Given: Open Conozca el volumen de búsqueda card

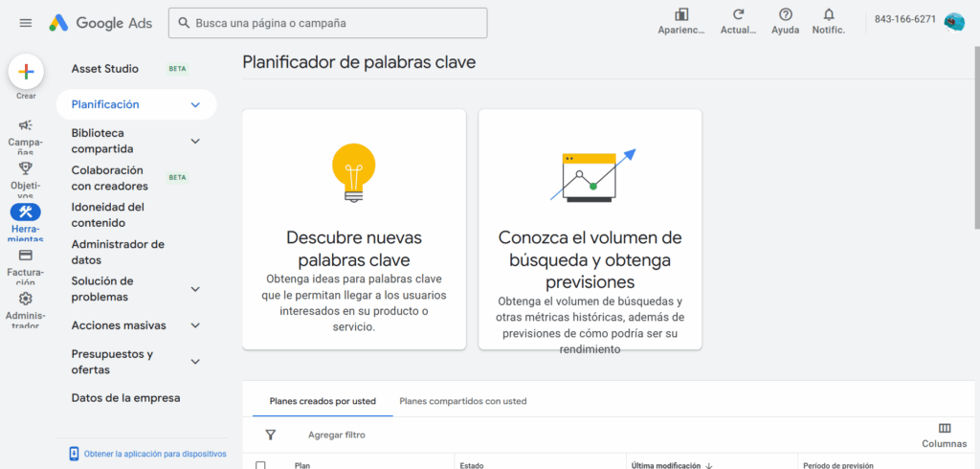Looking at the screenshot, I should [590, 230].
